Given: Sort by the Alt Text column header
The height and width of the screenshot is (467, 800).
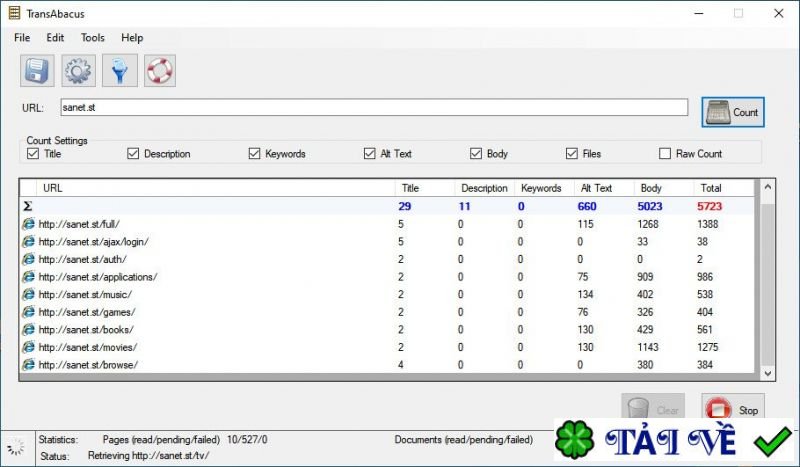Looking at the screenshot, I should coord(604,188).
